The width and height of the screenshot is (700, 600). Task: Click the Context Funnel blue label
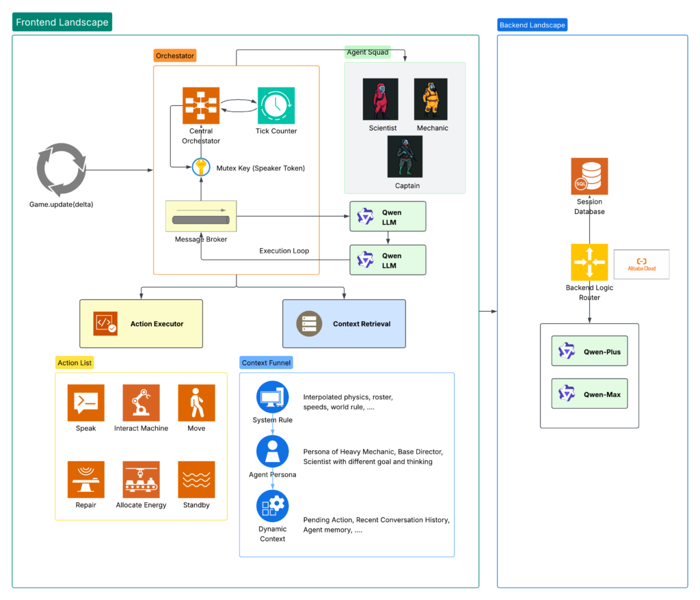tap(266, 362)
